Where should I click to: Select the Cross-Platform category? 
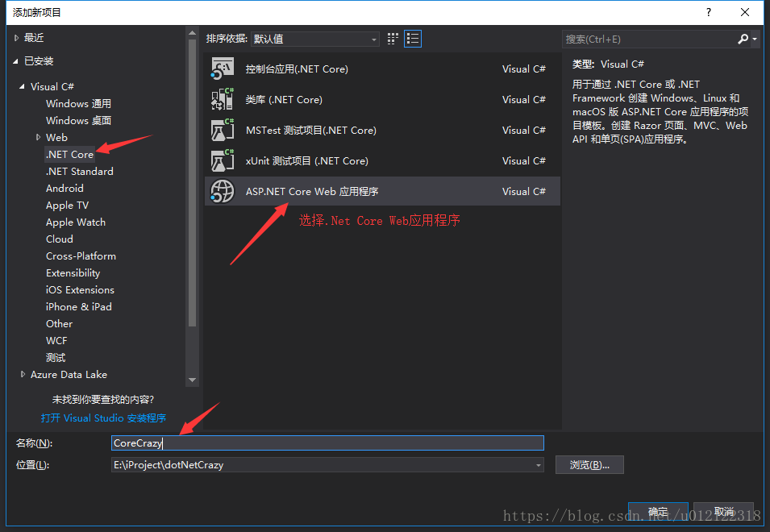[x=81, y=256]
